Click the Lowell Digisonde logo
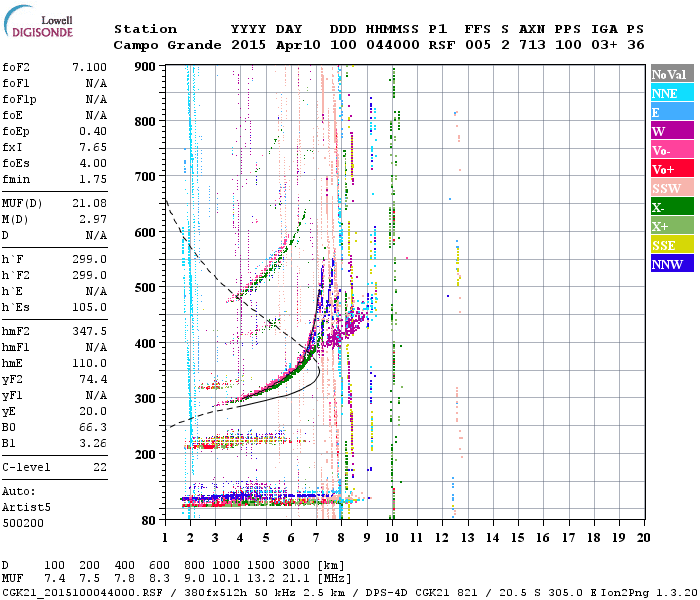The width and height of the screenshot is (700, 600). coord(38,22)
